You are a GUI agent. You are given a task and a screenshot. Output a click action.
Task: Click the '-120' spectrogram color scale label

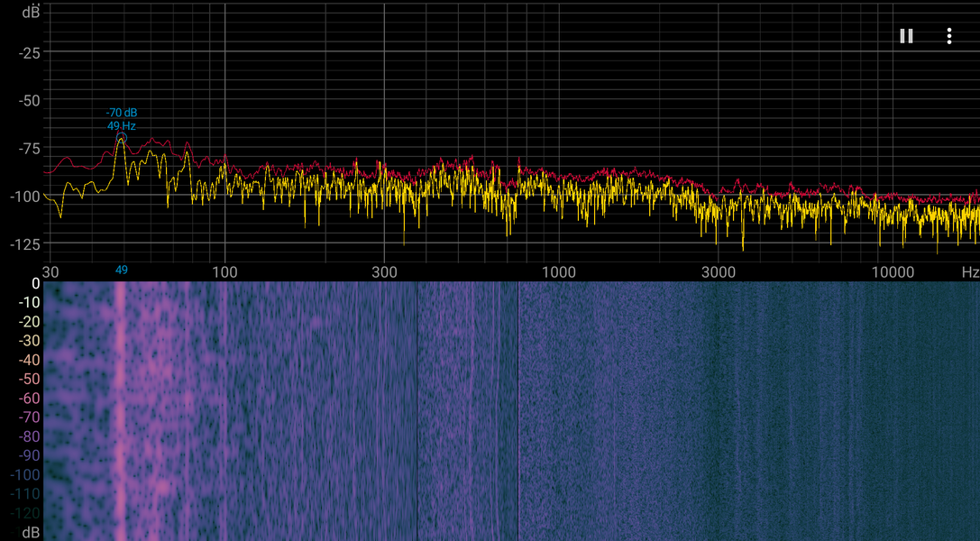tap(25, 513)
